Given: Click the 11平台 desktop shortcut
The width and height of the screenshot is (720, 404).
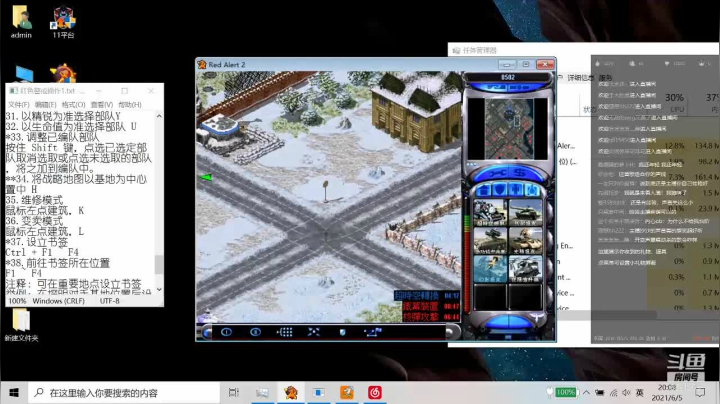Looking at the screenshot, I should [x=63, y=22].
